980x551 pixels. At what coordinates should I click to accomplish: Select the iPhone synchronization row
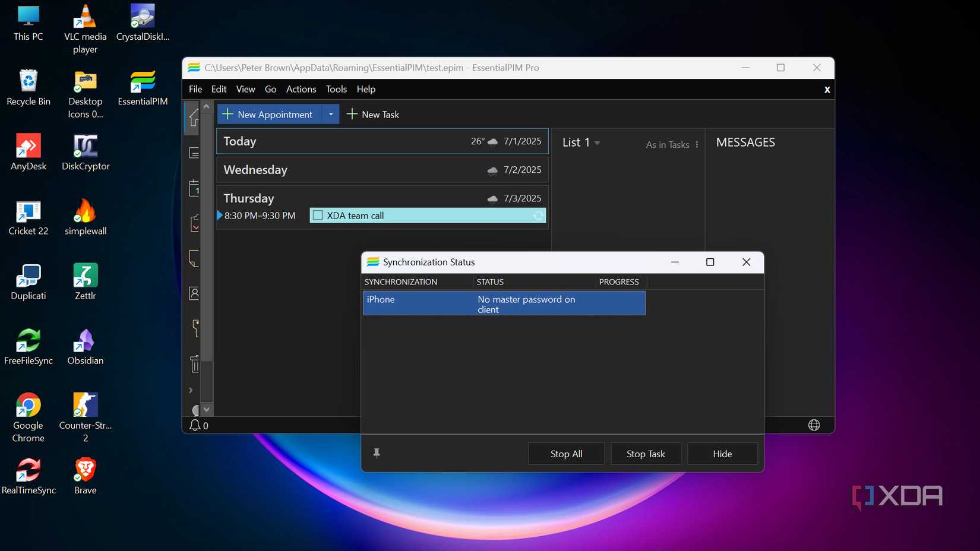tap(504, 303)
